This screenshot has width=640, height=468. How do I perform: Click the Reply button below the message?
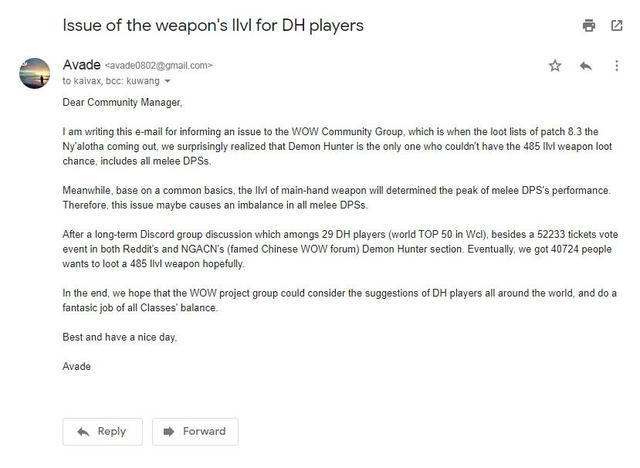click(101, 431)
